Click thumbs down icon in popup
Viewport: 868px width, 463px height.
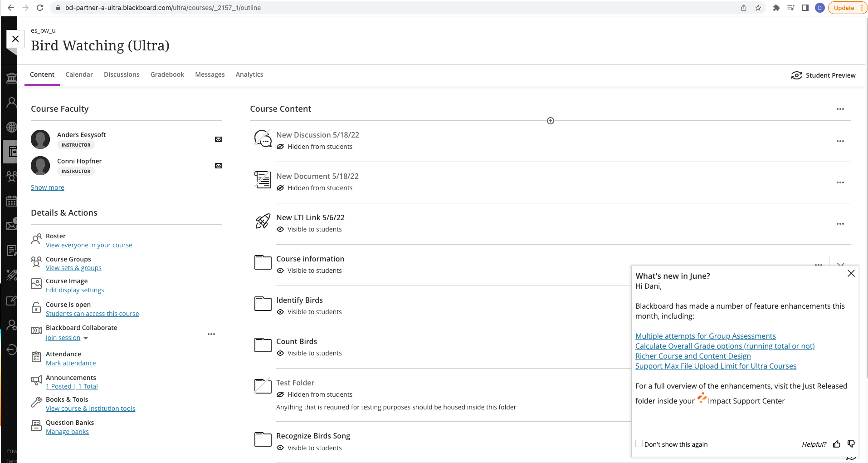coord(851,444)
